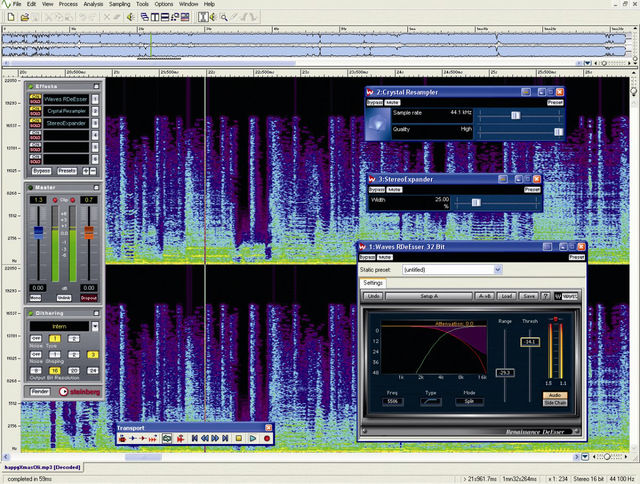Open Preset menu in Crystal Resampler window
This screenshot has height=484, width=640.
click(x=555, y=102)
